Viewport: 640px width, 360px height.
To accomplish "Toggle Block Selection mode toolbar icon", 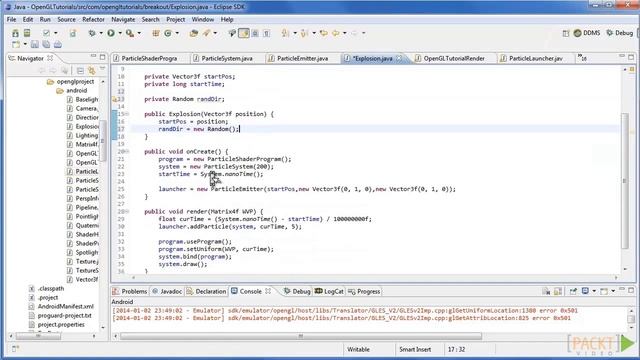I will coord(255,33).
